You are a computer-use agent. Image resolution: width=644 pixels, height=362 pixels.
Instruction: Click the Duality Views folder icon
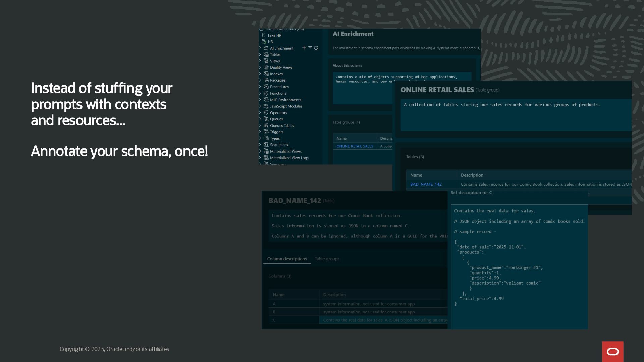click(x=266, y=67)
